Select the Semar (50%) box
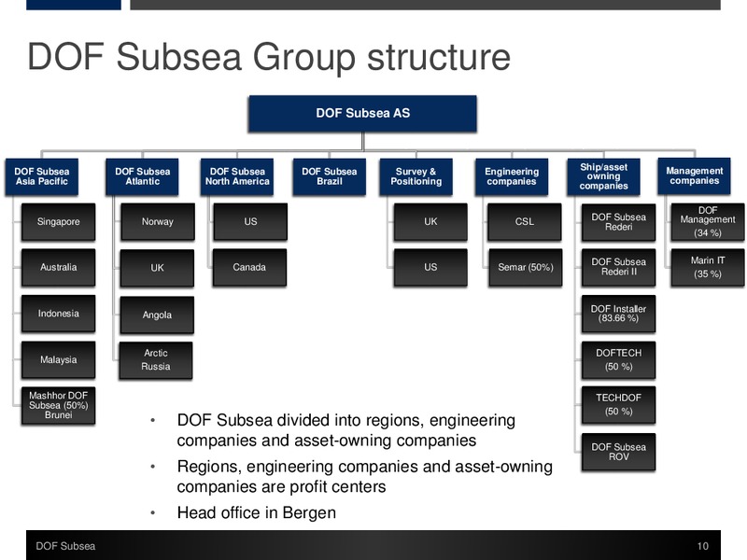This screenshot has width=747, height=560. 526,267
